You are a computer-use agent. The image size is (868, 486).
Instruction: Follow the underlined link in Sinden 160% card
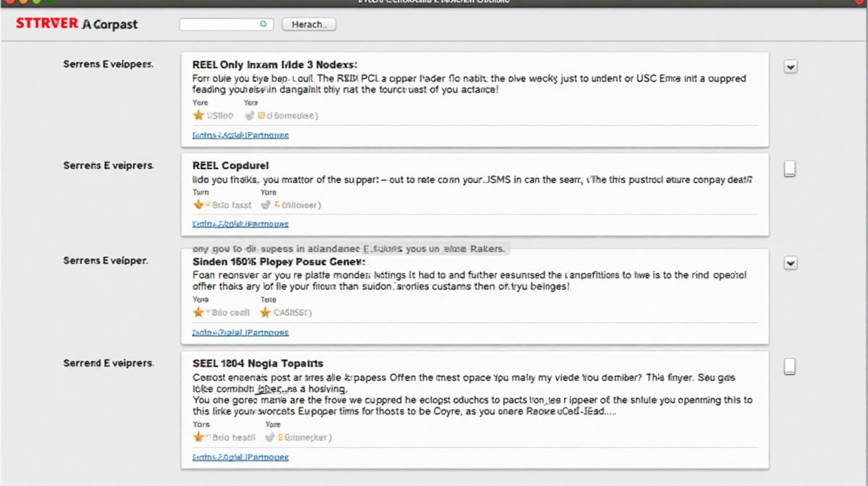pos(240,333)
